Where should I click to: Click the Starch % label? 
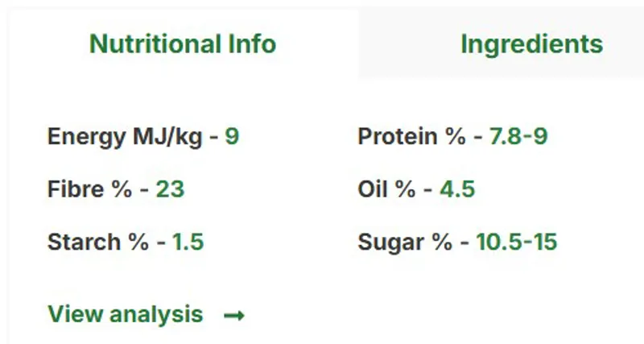(97, 242)
